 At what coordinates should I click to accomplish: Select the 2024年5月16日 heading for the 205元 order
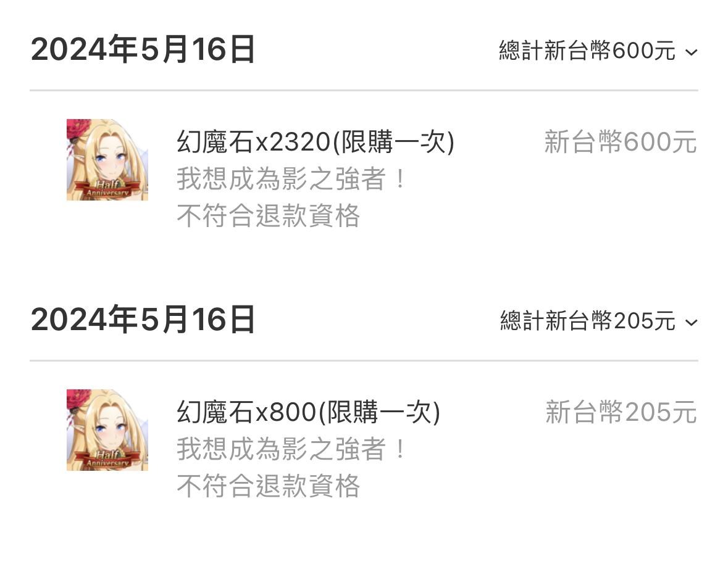(143, 319)
